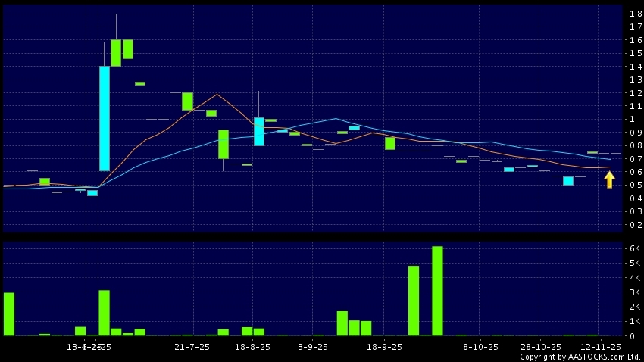Screen dimensions: 644x362
Task: Click the 28-10-25 date label
Action: point(539,347)
